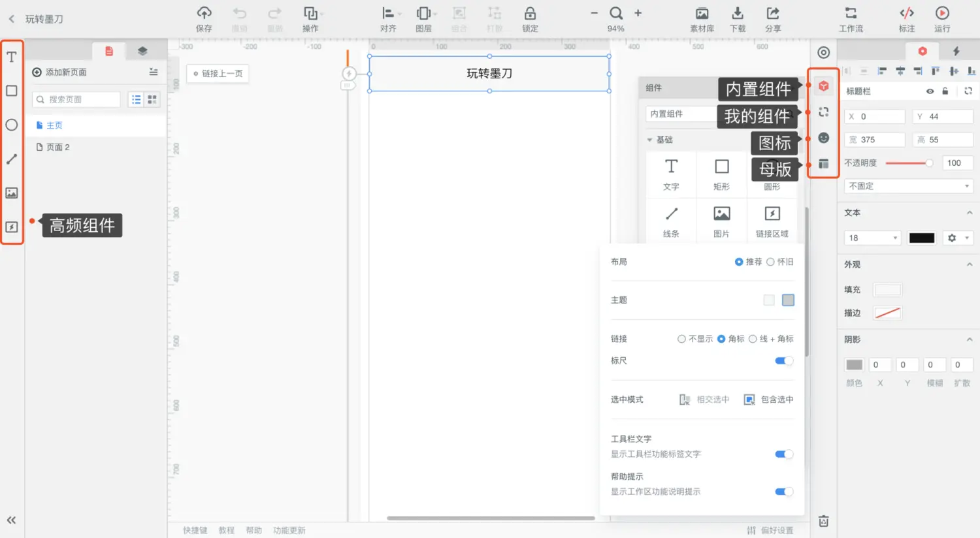The width and height of the screenshot is (980, 538).
Task: Toggle the 标尺 (Ruler) switch on or off
Action: tap(783, 360)
